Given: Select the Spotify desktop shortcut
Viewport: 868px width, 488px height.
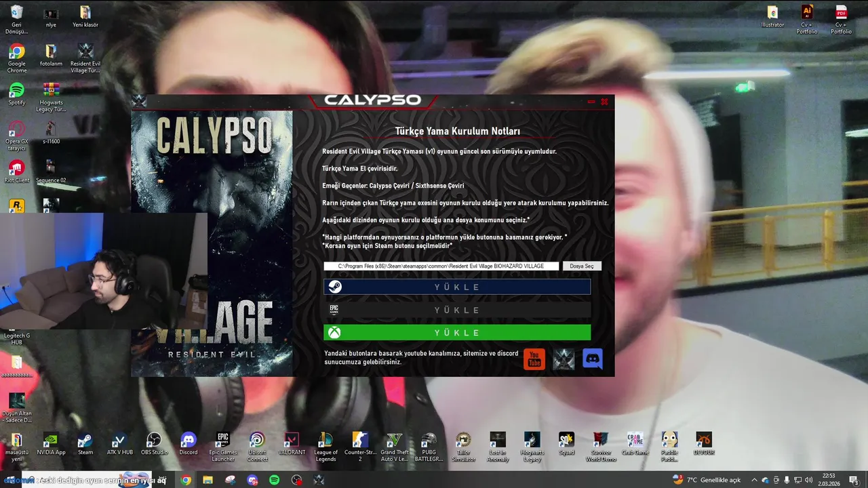Looking at the screenshot, I should coord(16,94).
